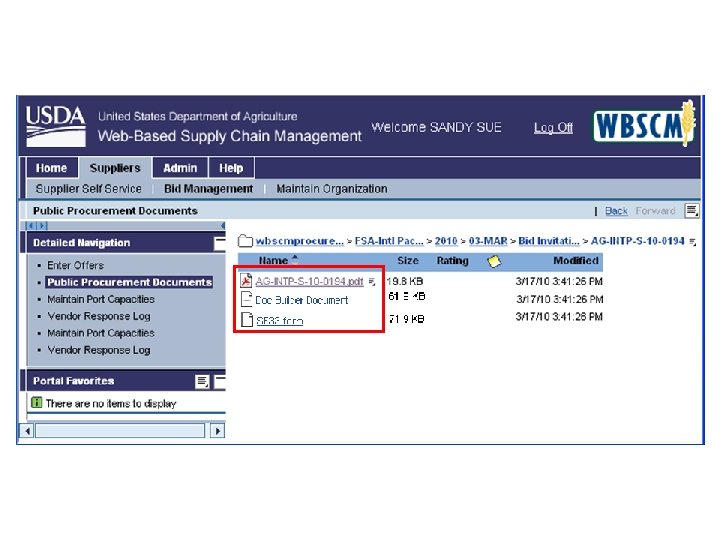Click the WBSCM logo
Screen dimensions: 720x540
pyautogui.click(x=644, y=125)
